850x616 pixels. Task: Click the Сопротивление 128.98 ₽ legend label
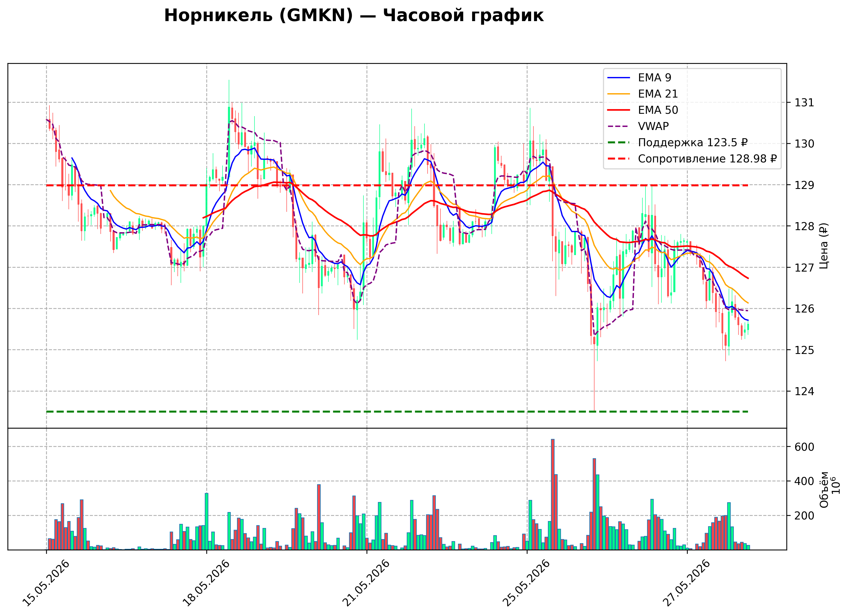[707, 159]
